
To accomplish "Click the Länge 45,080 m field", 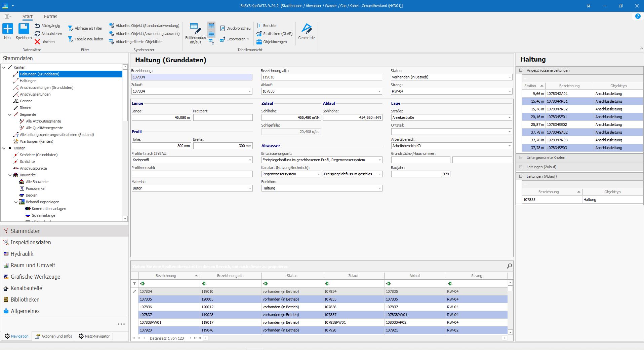I will point(161,117).
